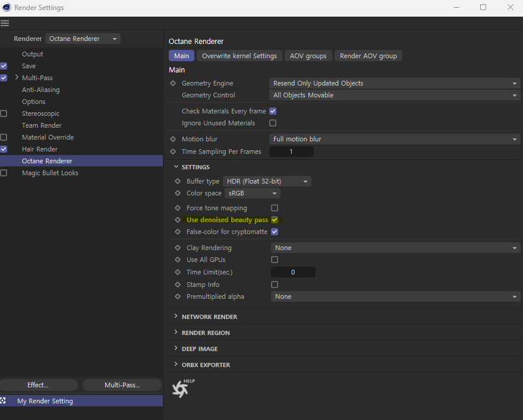Click the Color space keyframe diamond
523x420 pixels.
[178, 193]
